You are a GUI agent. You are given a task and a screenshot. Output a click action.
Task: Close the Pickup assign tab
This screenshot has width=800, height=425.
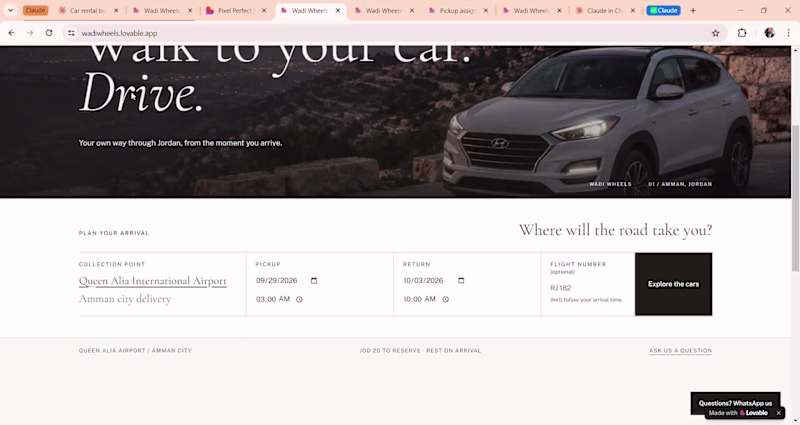[486, 10]
